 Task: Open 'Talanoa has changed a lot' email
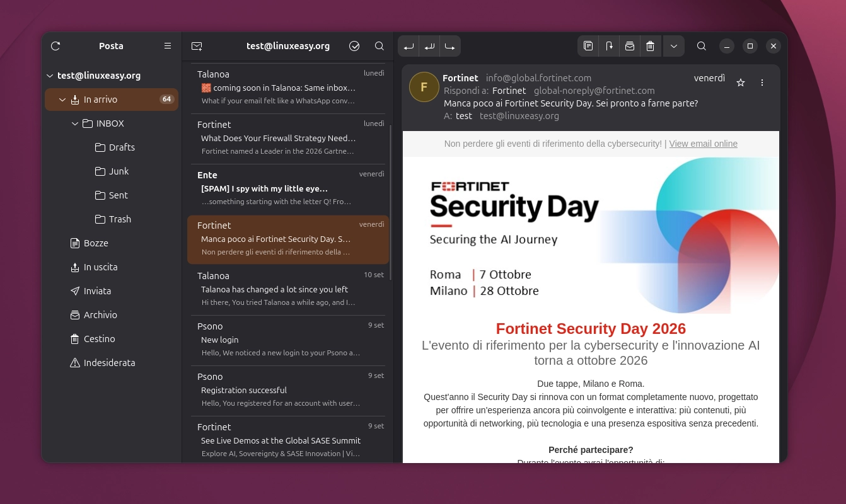coord(288,289)
